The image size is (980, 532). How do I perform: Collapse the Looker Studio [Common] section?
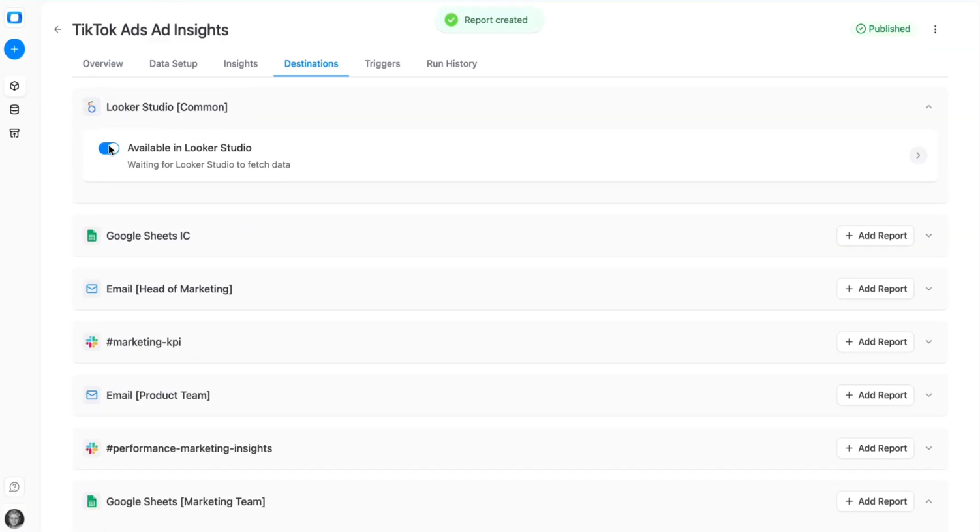pyautogui.click(x=928, y=106)
